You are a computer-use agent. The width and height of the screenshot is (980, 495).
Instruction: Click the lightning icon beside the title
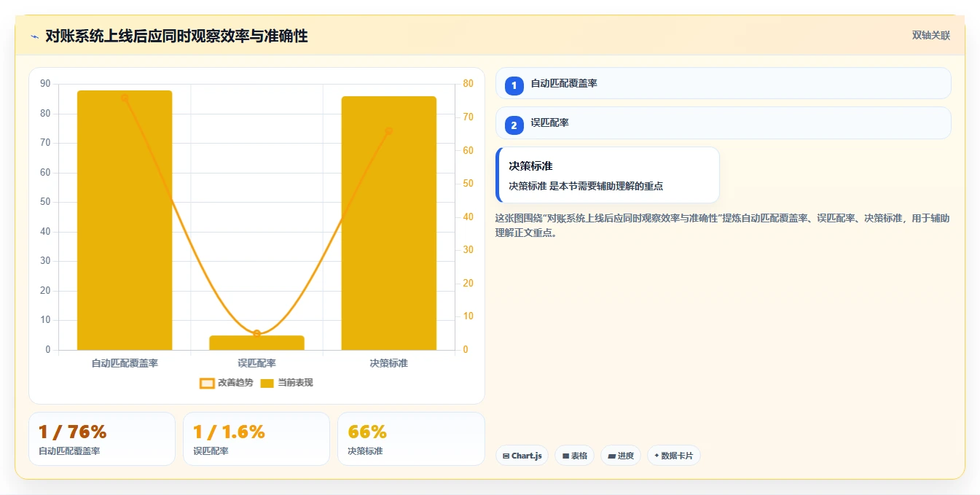(x=34, y=36)
